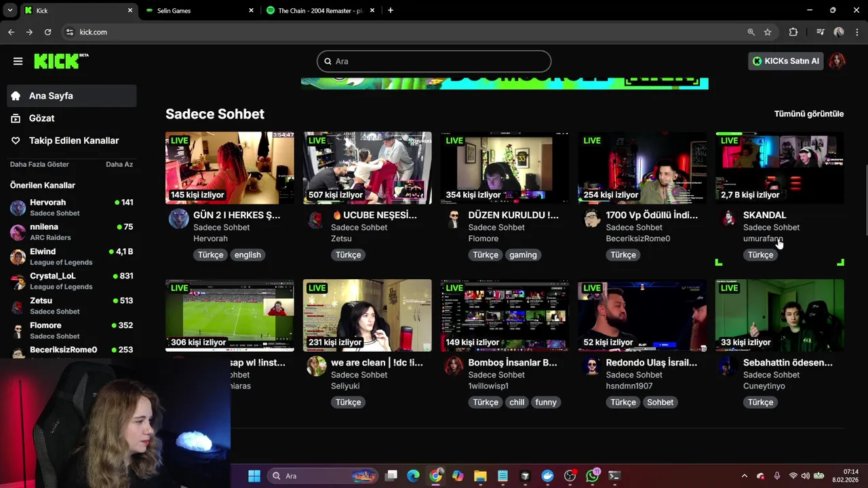Open Redondo Ulaş İsrail stream thumbnail
The image size is (868, 488).
pos(642,315)
